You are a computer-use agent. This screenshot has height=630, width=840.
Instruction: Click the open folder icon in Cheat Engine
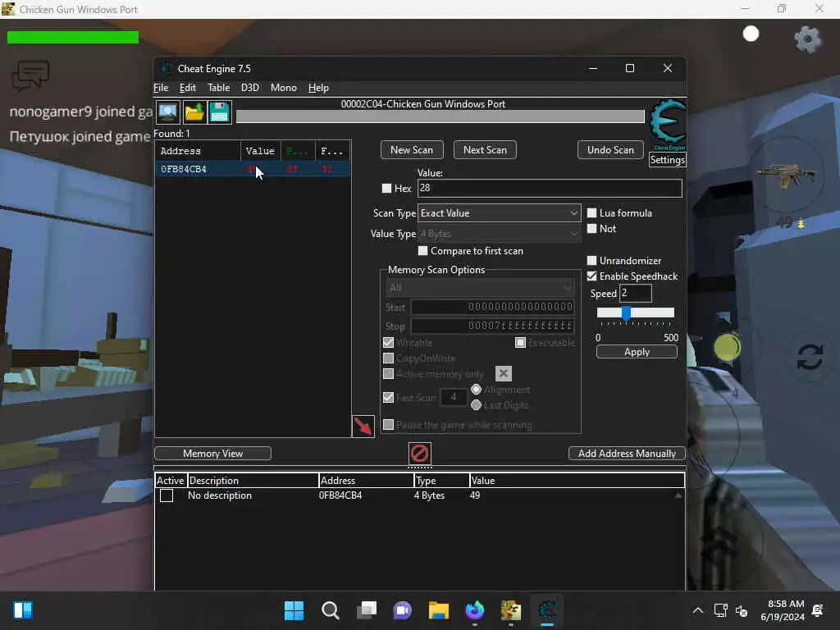194,112
